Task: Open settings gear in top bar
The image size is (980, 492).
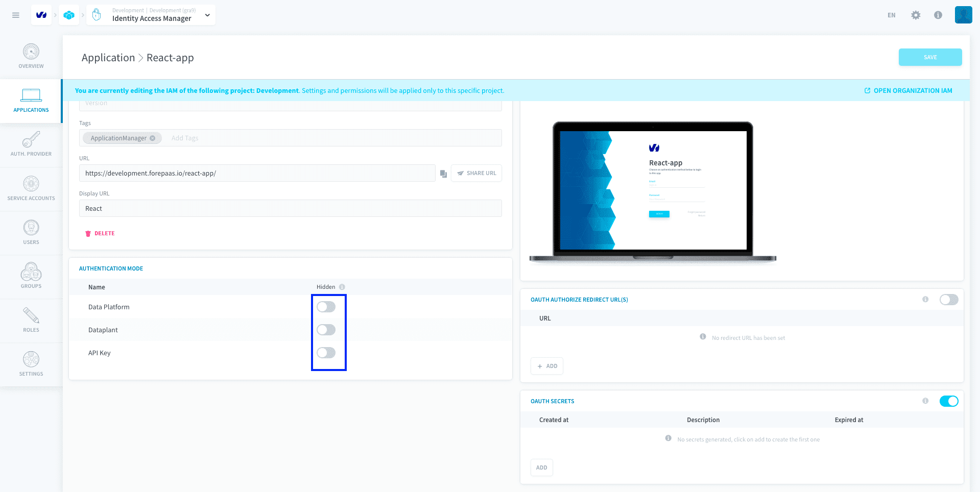Action: (916, 15)
